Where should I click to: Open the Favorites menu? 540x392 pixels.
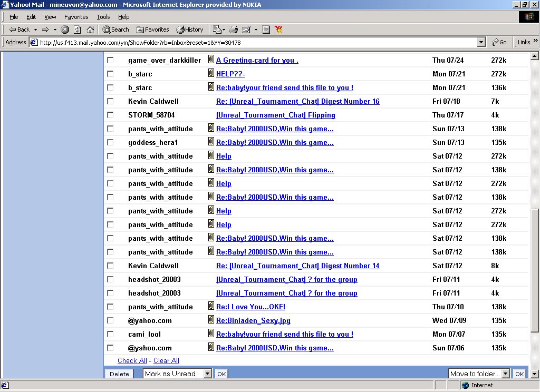(76, 17)
